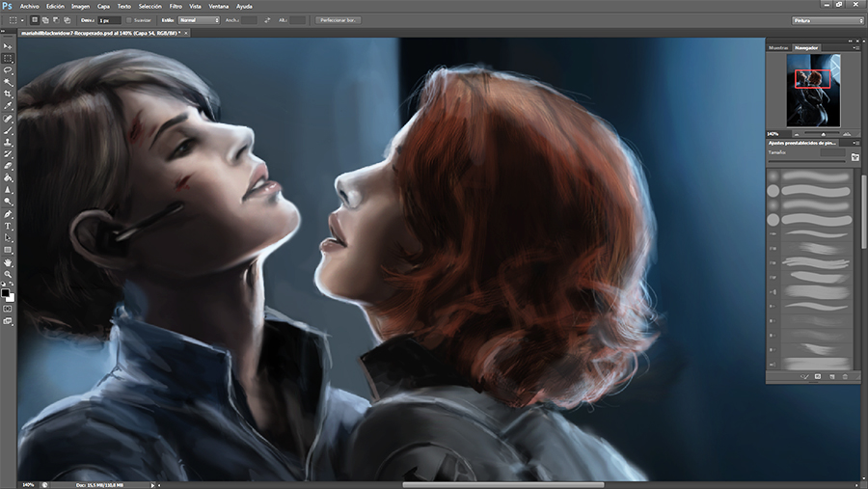This screenshot has width=868, height=489.
Task: Select the Paint Bucket tool
Action: click(8, 178)
